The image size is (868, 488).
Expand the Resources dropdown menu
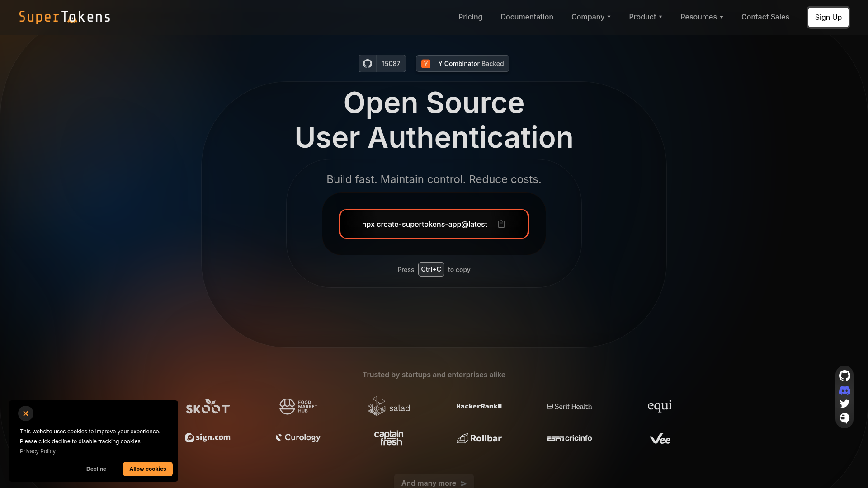702,17
